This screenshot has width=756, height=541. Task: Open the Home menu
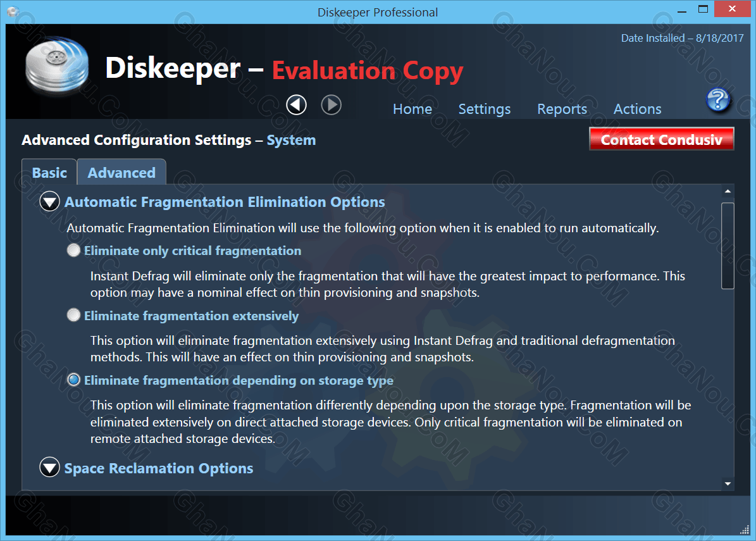412,109
